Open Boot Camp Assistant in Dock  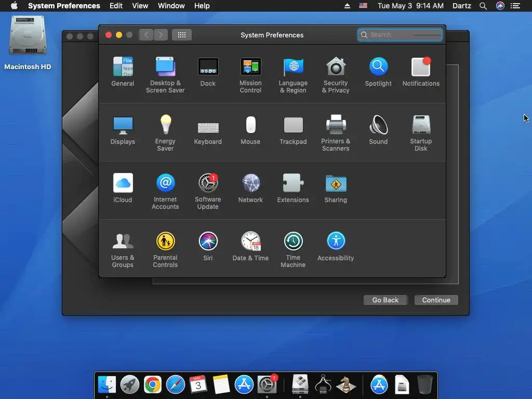point(300,384)
